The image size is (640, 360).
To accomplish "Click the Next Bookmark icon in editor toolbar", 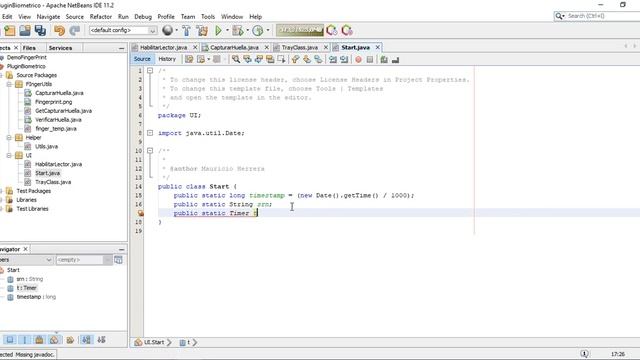I will 307,60.
